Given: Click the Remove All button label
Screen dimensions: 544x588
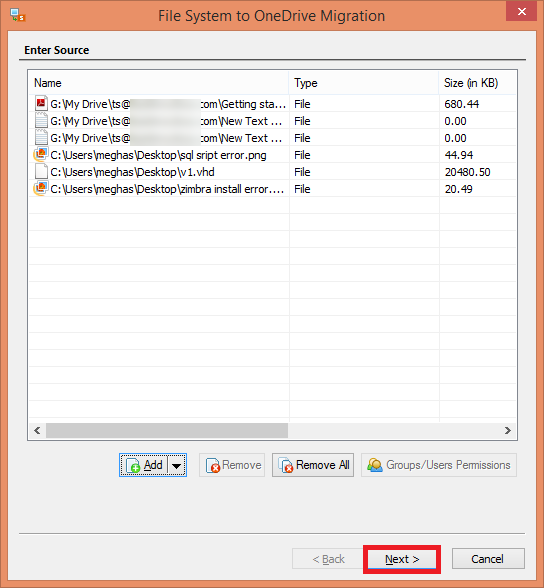Looking at the screenshot, I should click(x=322, y=465).
